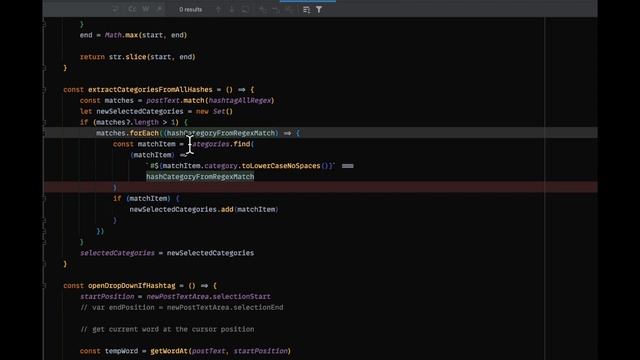
Task: Click 'newSelectedCategories.add(matchItem)' line
Action: coord(204,209)
